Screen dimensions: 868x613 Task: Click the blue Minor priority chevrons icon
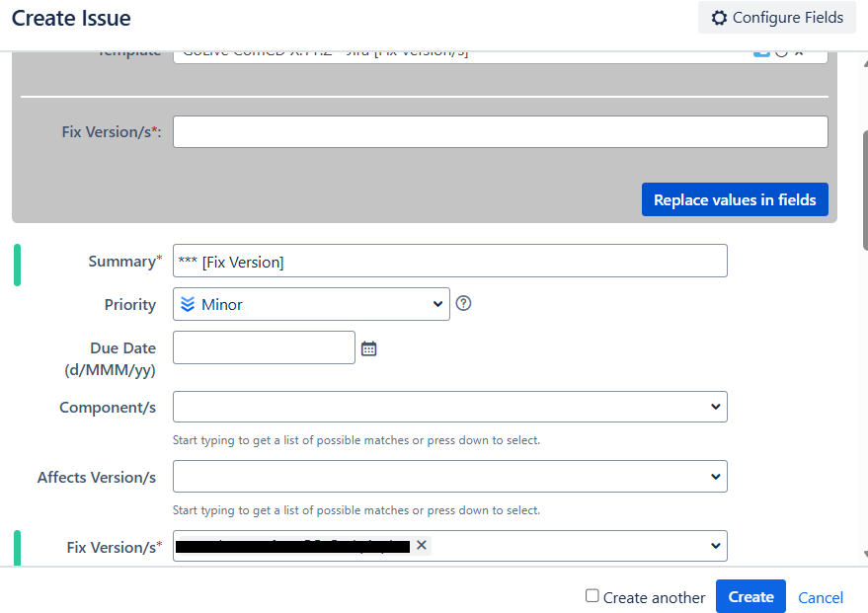click(x=188, y=304)
